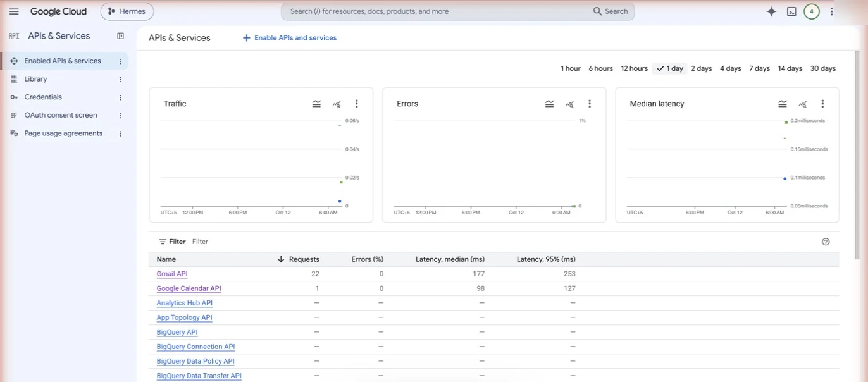The height and width of the screenshot is (382, 868).
Task: Open Gemini sparkle assistant icon
Action: (771, 11)
